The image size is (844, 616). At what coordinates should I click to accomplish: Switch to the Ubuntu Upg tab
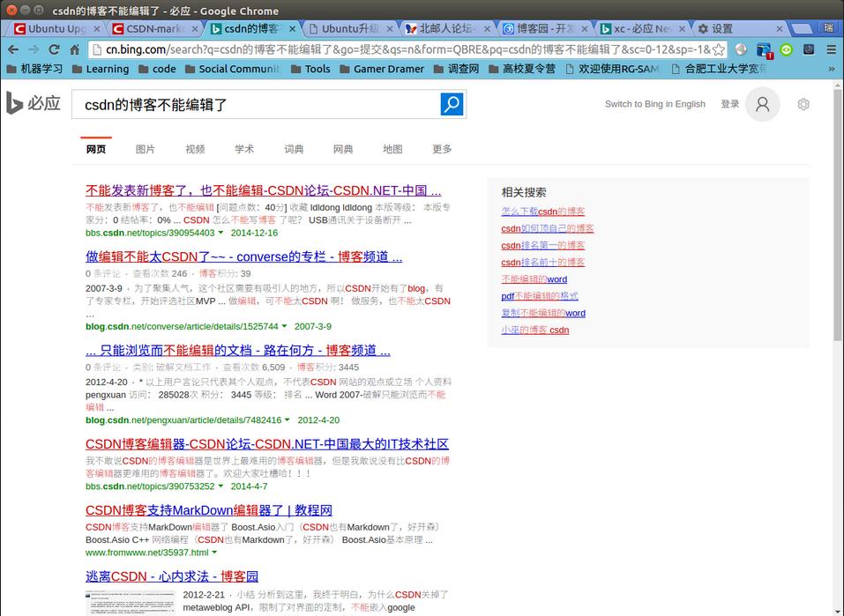point(54,28)
